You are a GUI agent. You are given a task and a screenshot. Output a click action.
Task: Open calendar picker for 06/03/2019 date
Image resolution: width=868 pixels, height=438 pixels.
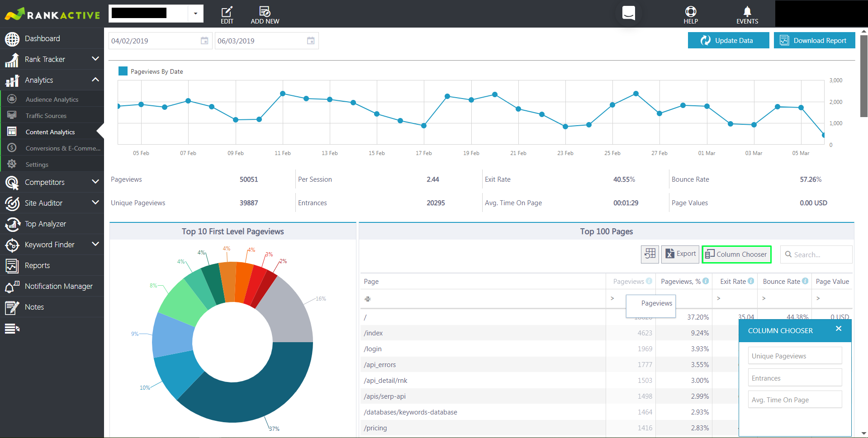click(x=311, y=41)
